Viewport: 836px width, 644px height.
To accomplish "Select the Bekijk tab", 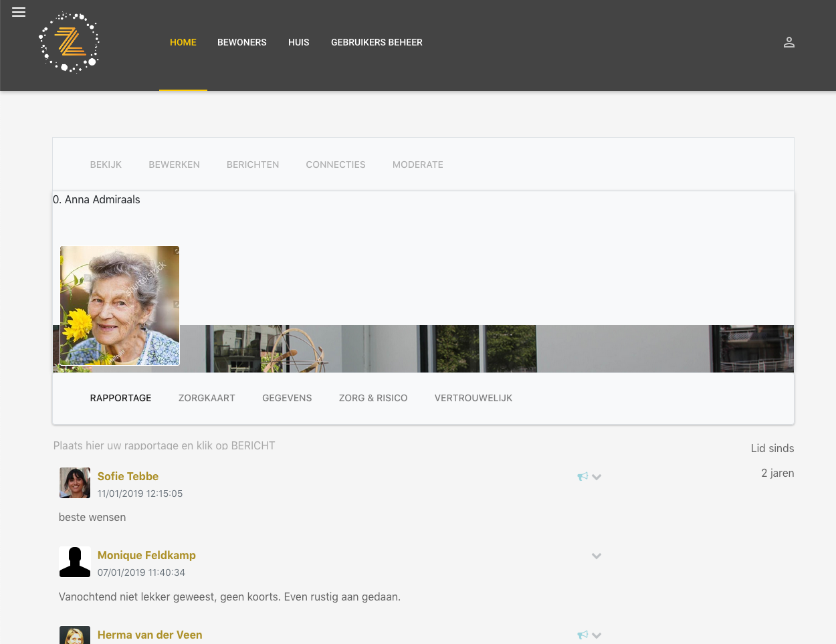I will tap(106, 165).
